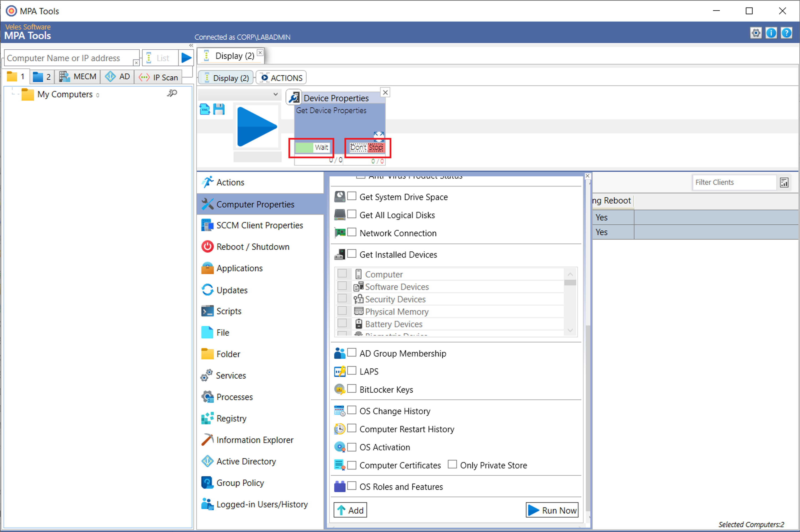Switch to the IP Scan tab
Screen dimensions: 800x532
[158, 77]
